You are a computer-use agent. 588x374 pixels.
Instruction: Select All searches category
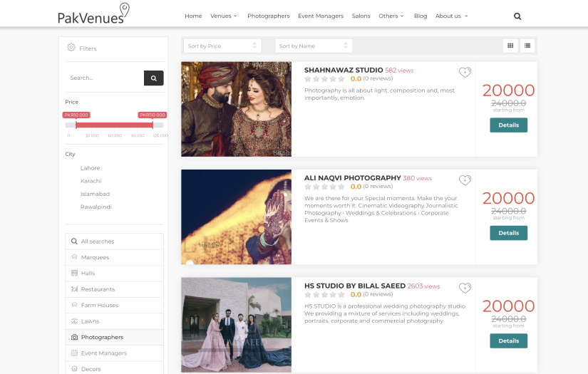pyautogui.click(x=114, y=241)
